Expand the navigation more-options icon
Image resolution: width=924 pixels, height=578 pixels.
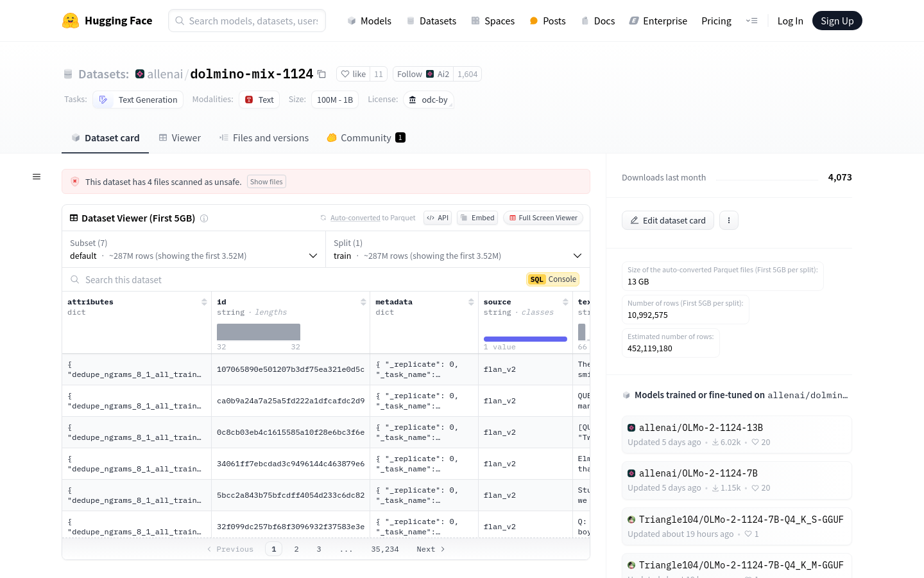[751, 21]
